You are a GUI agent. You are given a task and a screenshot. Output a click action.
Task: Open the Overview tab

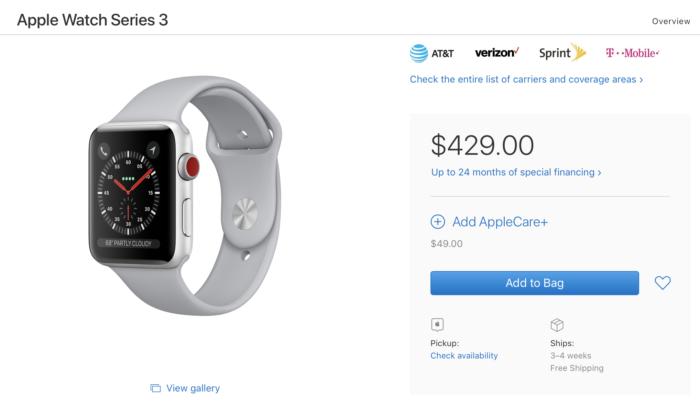pos(671,21)
